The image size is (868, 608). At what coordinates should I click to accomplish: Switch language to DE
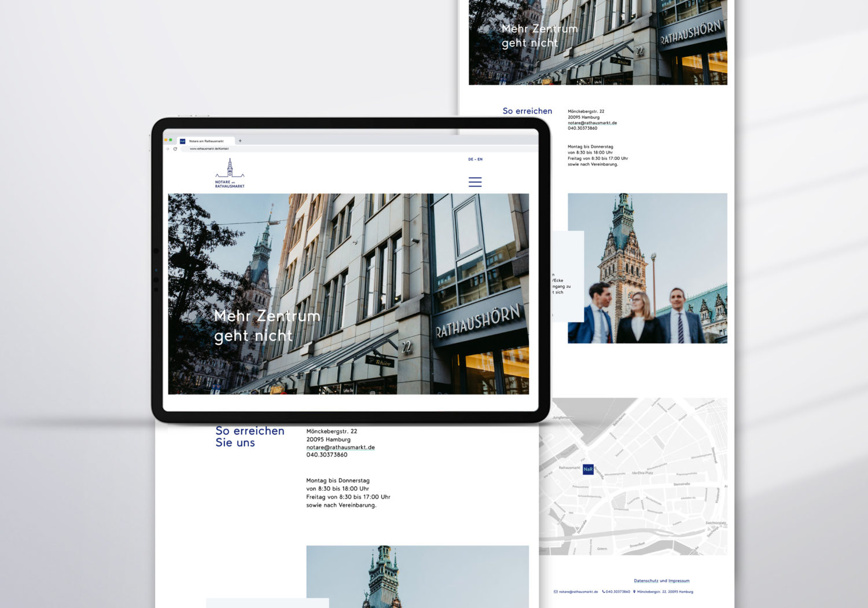pos(470,159)
